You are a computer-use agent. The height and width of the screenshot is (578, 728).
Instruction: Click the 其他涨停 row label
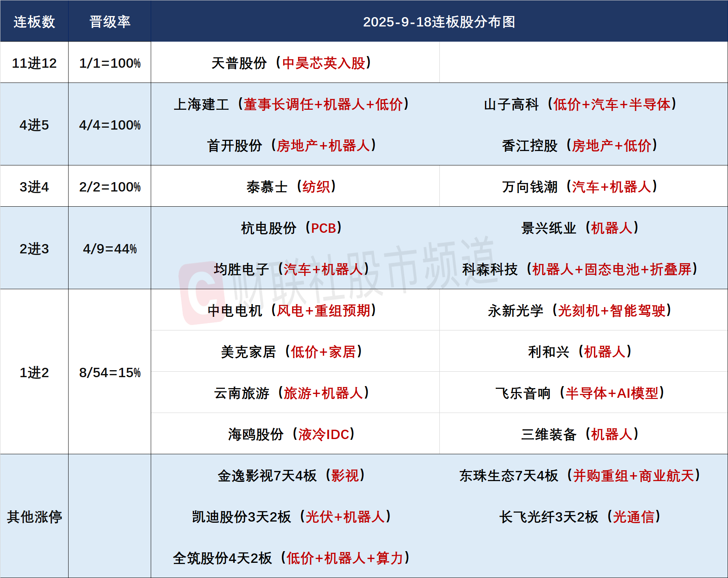click(34, 517)
